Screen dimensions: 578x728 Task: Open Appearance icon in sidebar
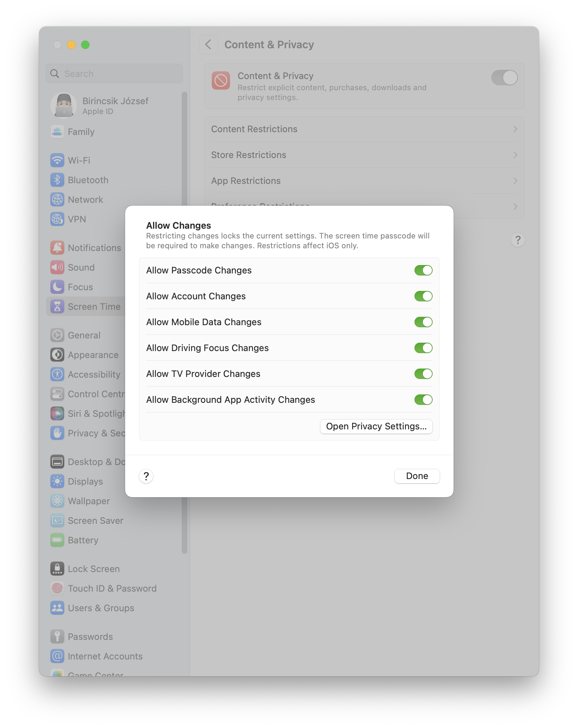57,355
